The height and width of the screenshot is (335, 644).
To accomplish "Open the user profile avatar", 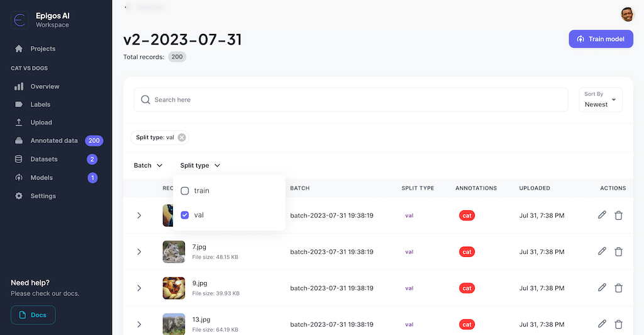I will pos(627,14).
